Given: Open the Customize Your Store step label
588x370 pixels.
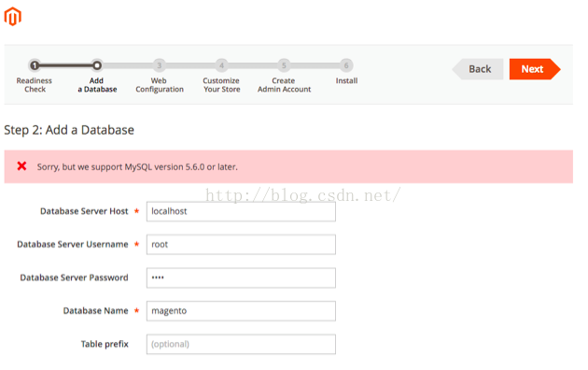Looking at the screenshot, I should [x=221, y=85].
